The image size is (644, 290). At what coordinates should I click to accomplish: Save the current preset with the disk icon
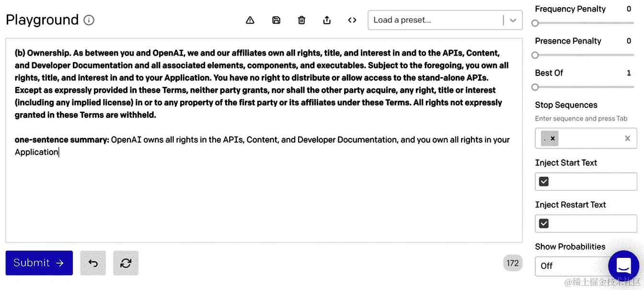[276, 20]
